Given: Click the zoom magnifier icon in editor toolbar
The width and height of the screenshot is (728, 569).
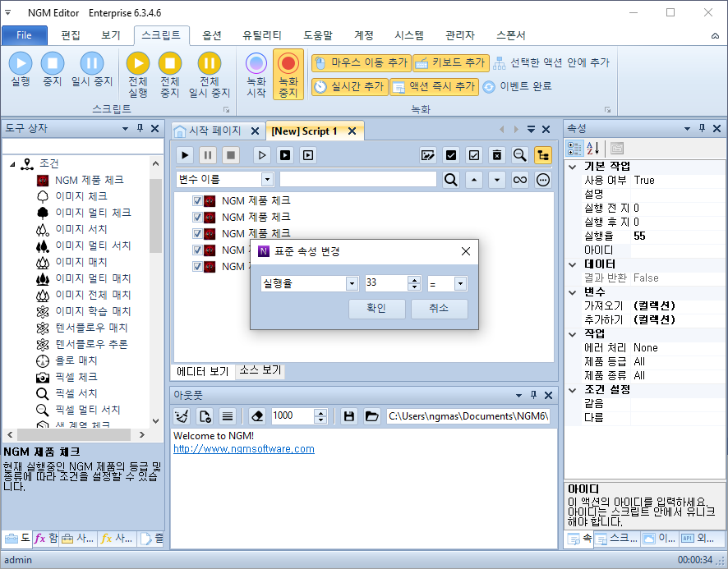Looking at the screenshot, I should coord(519,155).
